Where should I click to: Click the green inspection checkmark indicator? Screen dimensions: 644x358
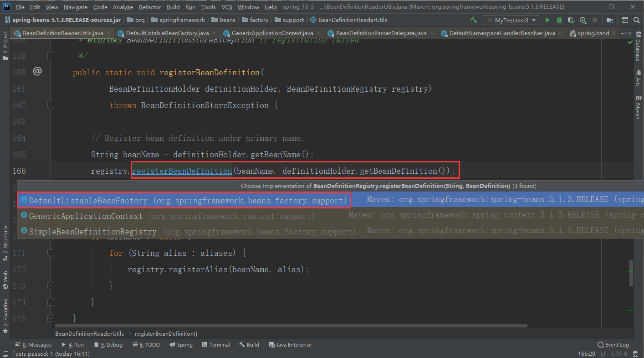point(630,42)
